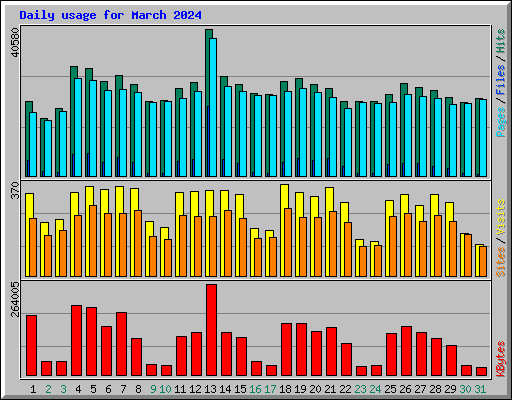
Task: Click day 2 on the x-axis
Action: pyautogui.click(x=48, y=389)
